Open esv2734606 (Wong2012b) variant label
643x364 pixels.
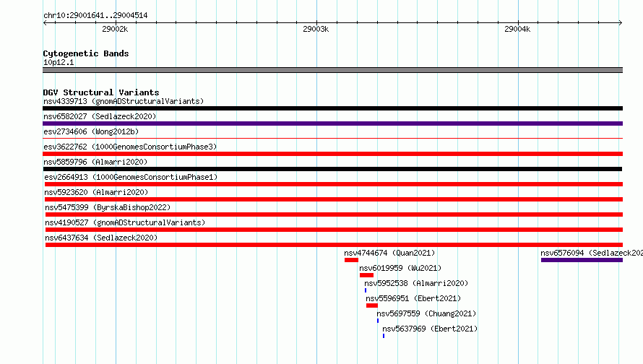click(91, 131)
